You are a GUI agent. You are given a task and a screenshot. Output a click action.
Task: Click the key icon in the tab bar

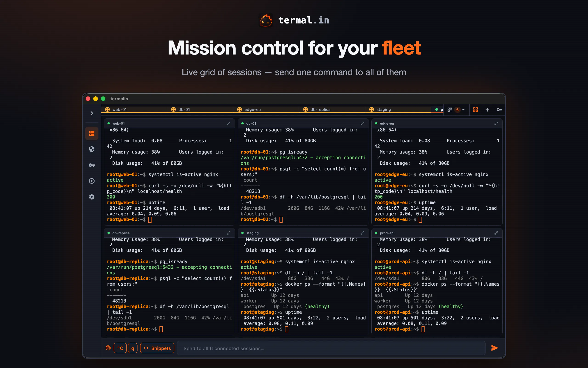click(x=499, y=110)
